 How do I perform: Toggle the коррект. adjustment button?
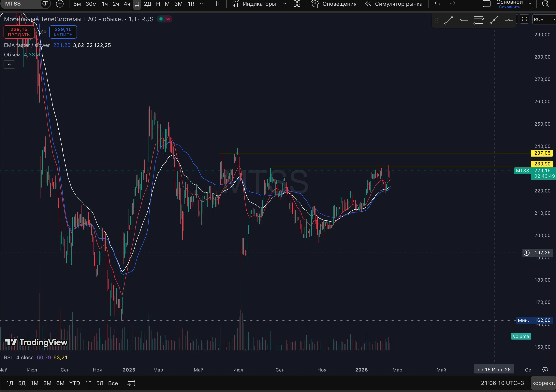tap(543, 383)
